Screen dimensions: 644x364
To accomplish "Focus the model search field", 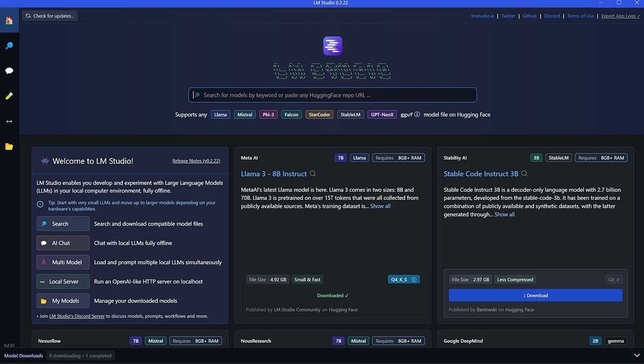I will pyautogui.click(x=333, y=95).
